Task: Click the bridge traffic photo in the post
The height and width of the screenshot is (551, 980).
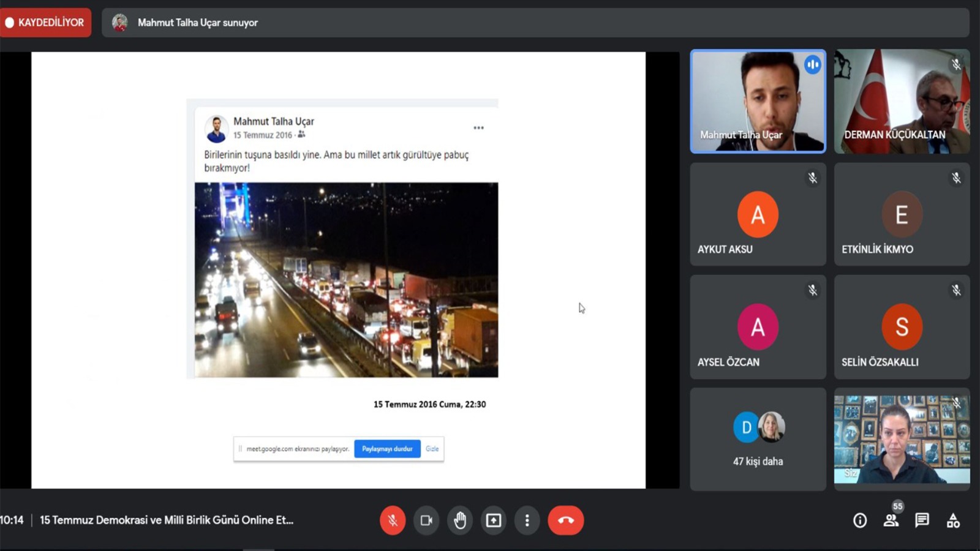Action: pyautogui.click(x=346, y=280)
